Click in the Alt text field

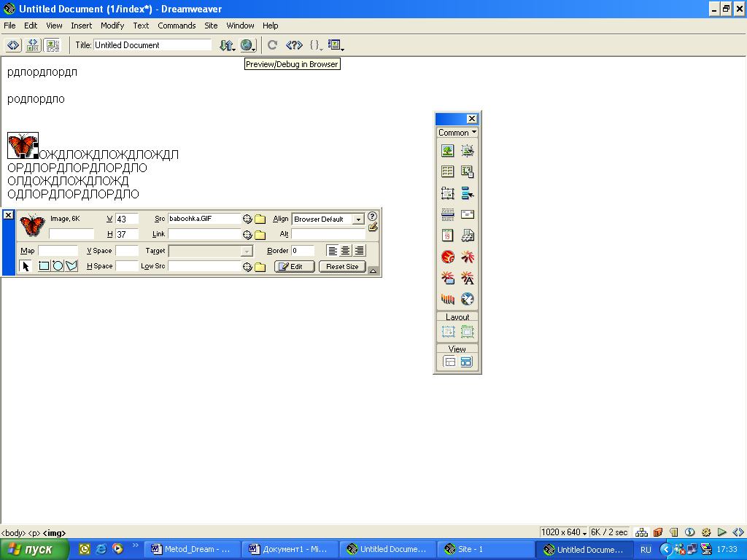pos(328,234)
